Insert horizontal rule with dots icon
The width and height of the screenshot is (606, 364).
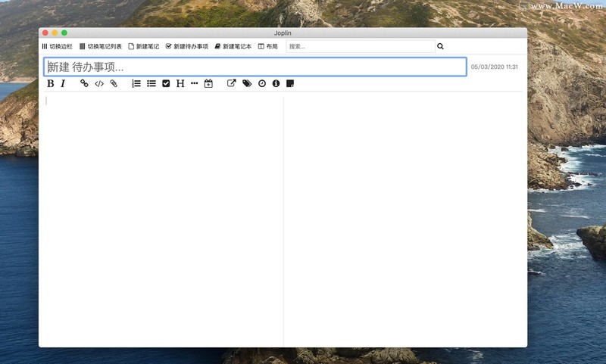click(195, 83)
